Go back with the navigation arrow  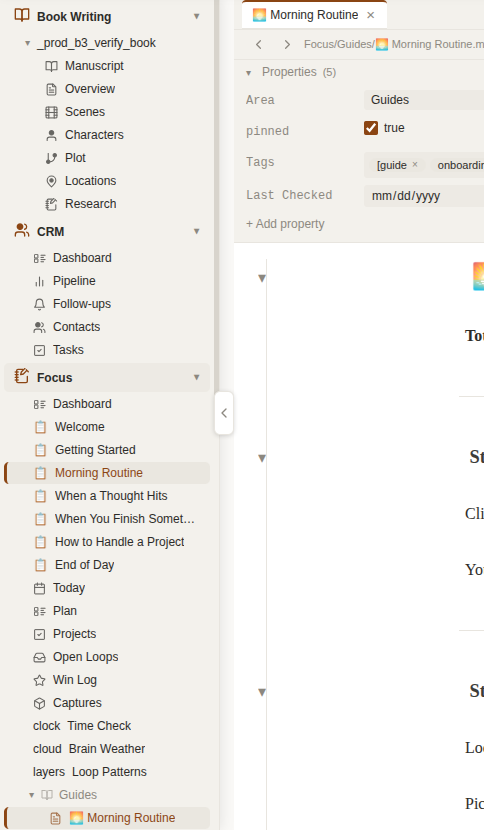point(259,44)
